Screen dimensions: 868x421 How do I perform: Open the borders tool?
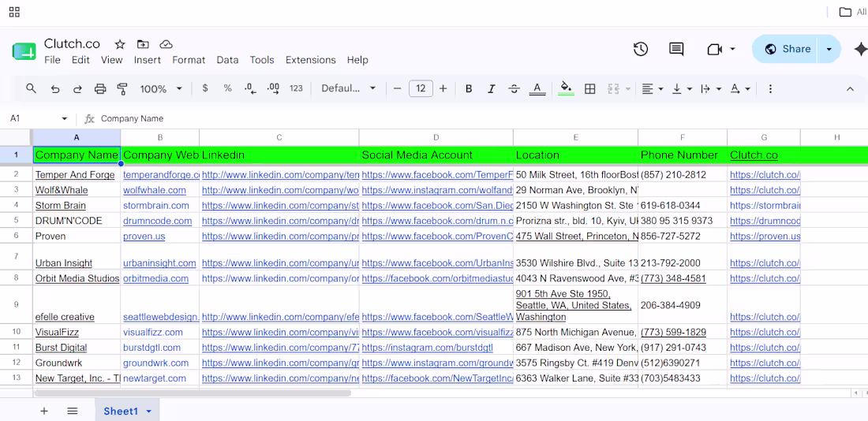pos(590,88)
